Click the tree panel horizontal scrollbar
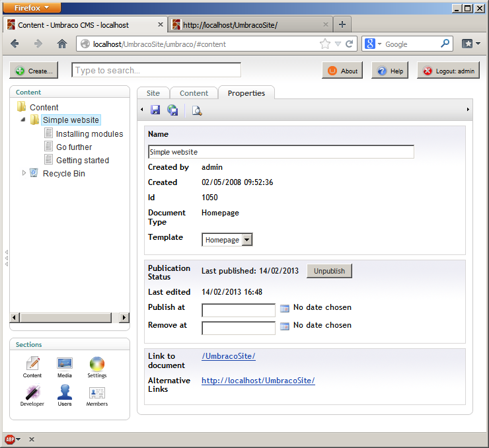This screenshot has height=448, width=489. (65, 317)
